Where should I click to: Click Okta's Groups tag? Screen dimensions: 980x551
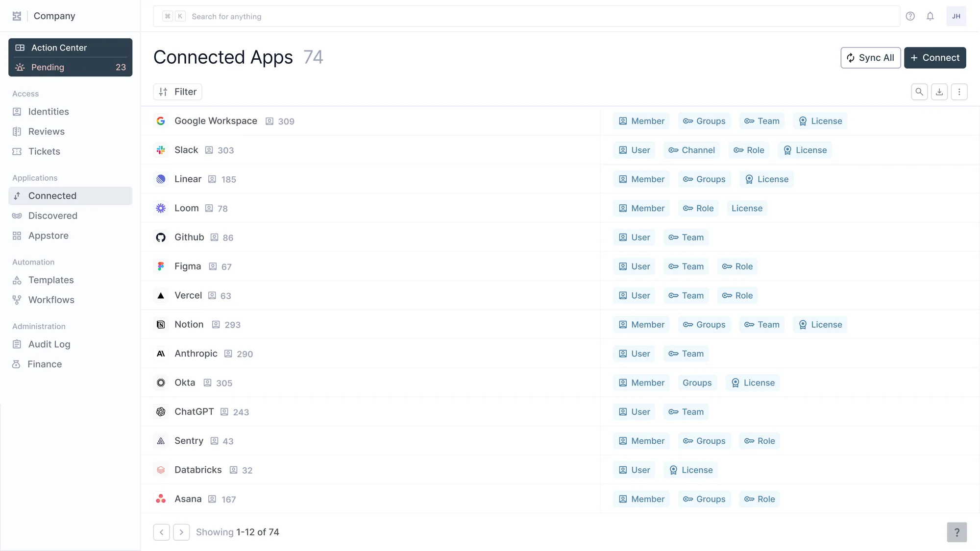(x=697, y=383)
